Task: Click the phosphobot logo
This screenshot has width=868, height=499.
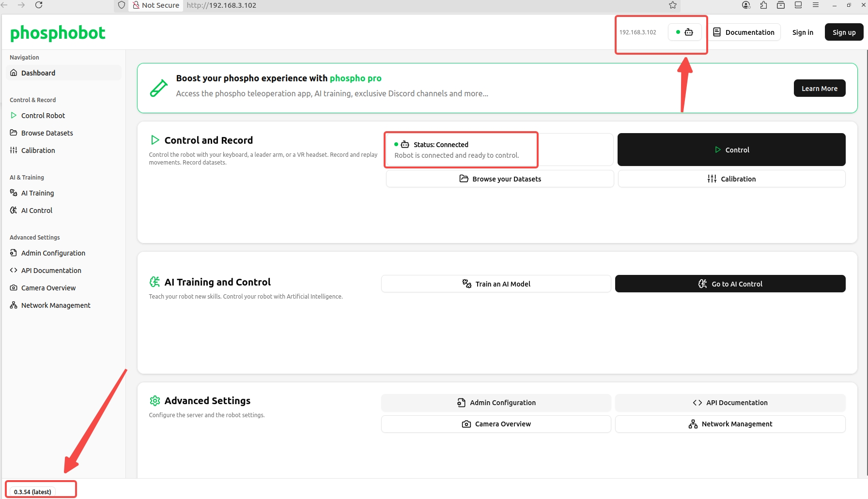Action: point(58,33)
